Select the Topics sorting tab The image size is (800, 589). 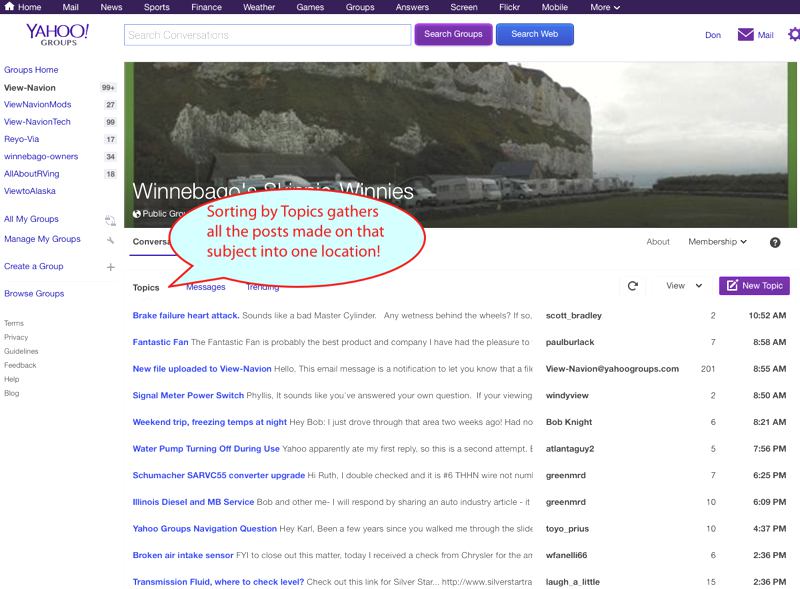[x=146, y=287]
